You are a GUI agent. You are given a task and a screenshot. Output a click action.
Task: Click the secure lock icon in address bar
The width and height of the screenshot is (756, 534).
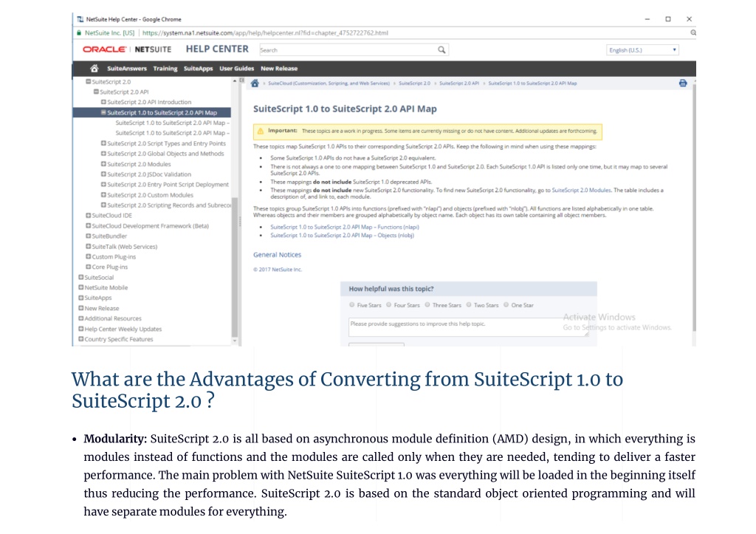pos(79,32)
